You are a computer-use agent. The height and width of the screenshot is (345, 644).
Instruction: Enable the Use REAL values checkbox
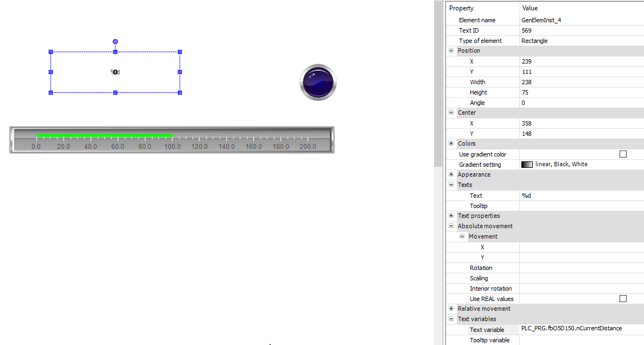click(x=622, y=298)
